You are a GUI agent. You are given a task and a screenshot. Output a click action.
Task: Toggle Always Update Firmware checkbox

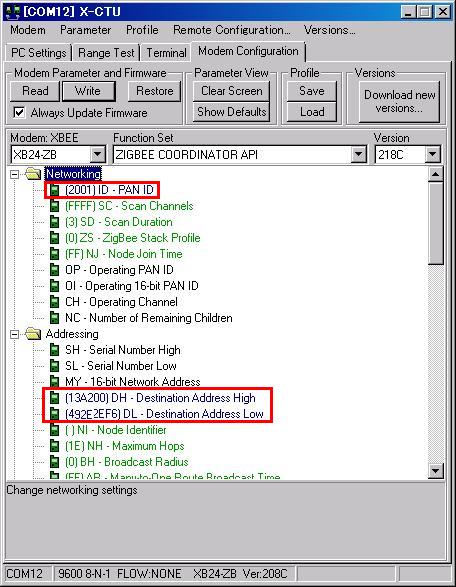click(x=19, y=112)
